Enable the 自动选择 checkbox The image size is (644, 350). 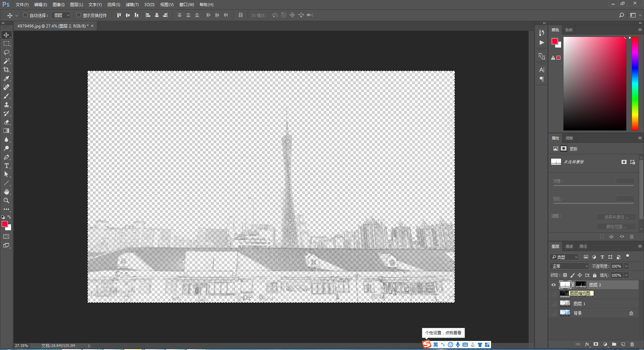[25, 15]
